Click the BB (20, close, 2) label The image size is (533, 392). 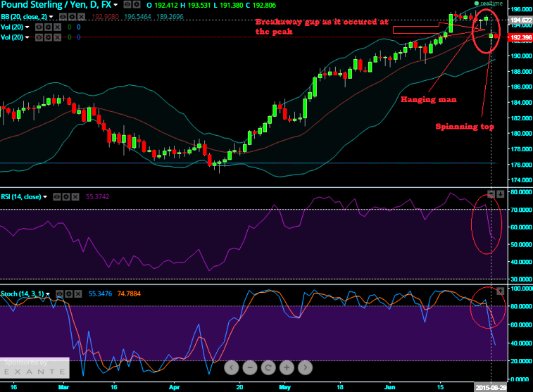tap(24, 17)
